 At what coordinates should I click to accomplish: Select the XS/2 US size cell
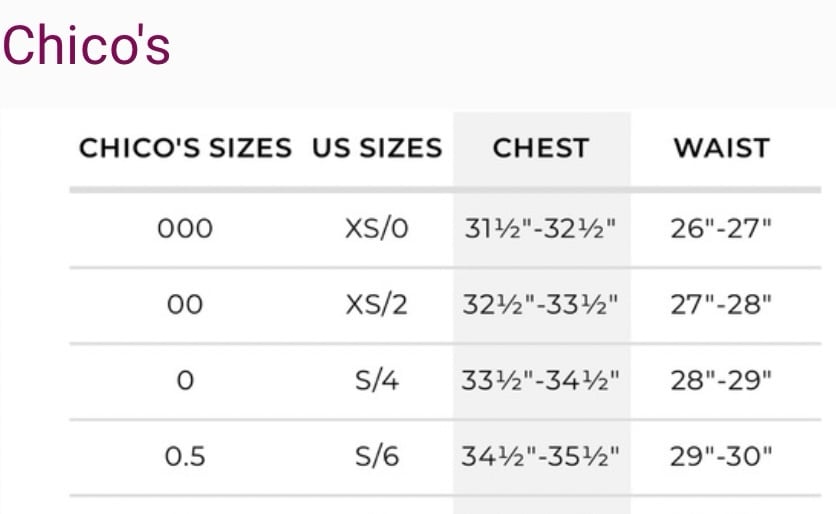(377, 304)
